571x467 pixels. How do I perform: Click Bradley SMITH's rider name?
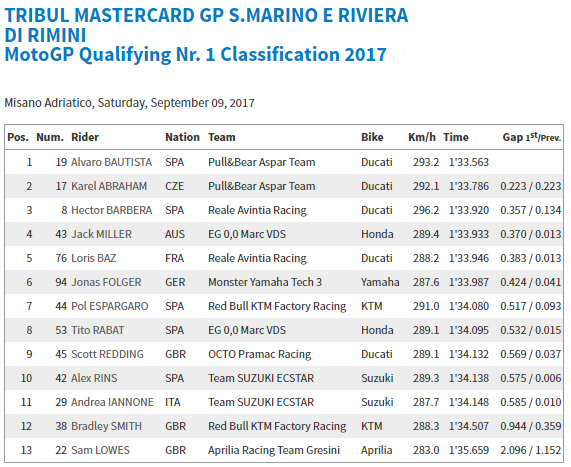(x=106, y=426)
